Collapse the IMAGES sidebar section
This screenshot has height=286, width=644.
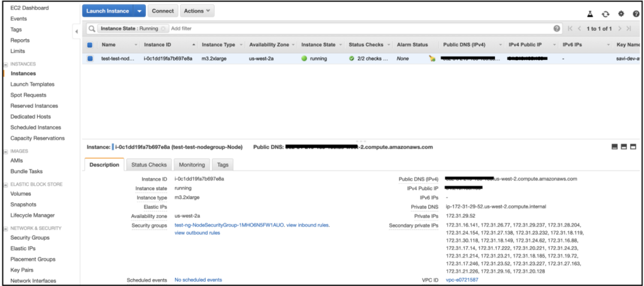click(6, 151)
